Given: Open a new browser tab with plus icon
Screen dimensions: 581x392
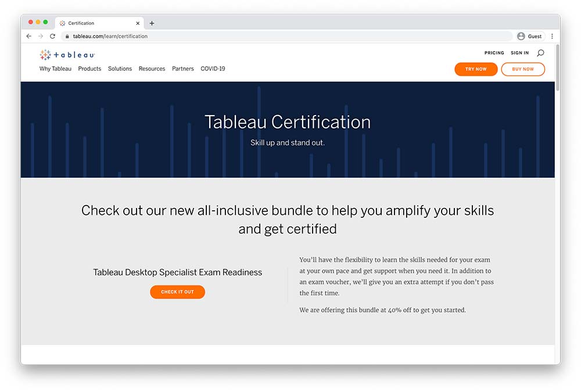Looking at the screenshot, I should click(x=152, y=23).
